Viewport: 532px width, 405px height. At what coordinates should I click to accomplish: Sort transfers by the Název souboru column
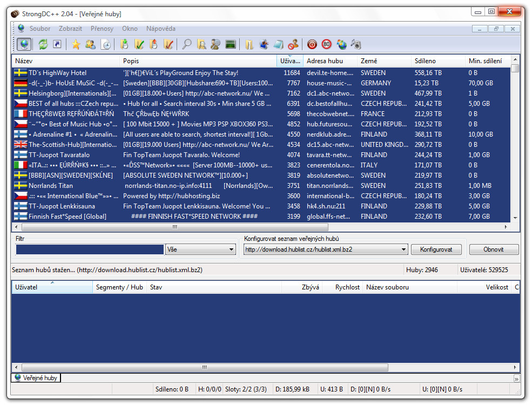[410, 287]
